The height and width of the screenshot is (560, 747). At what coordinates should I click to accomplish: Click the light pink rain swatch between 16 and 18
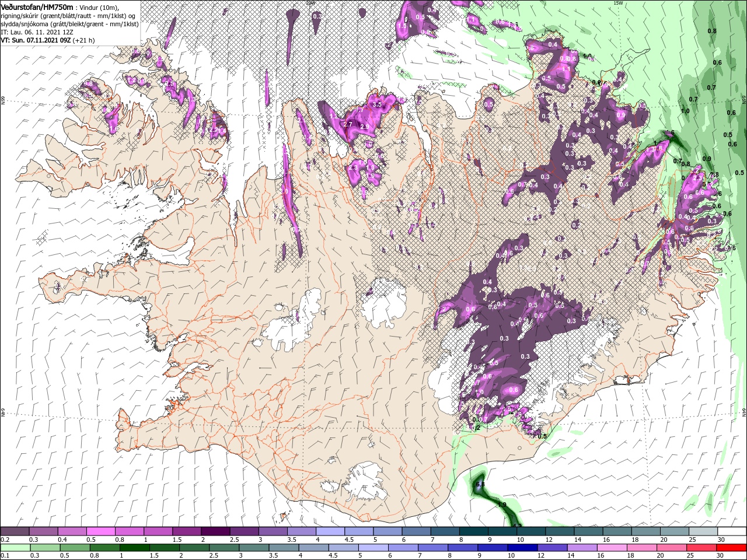point(613,548)
